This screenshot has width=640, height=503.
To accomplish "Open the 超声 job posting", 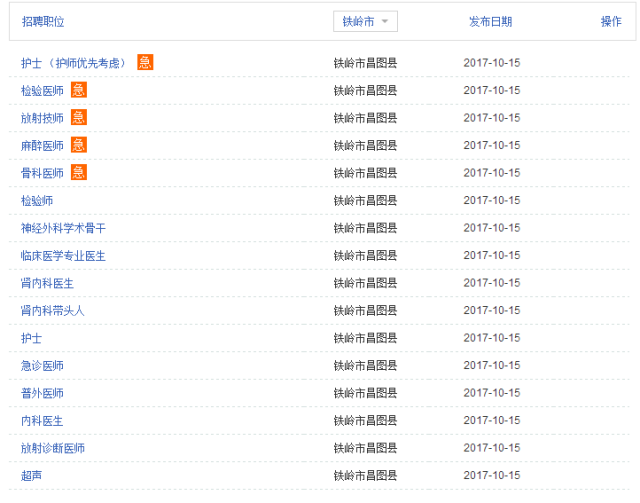I will click(32, 476).
